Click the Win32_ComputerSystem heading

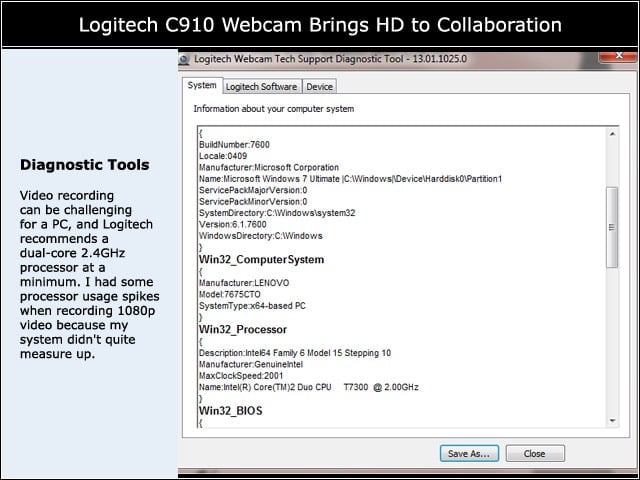[x=261, y=260]
